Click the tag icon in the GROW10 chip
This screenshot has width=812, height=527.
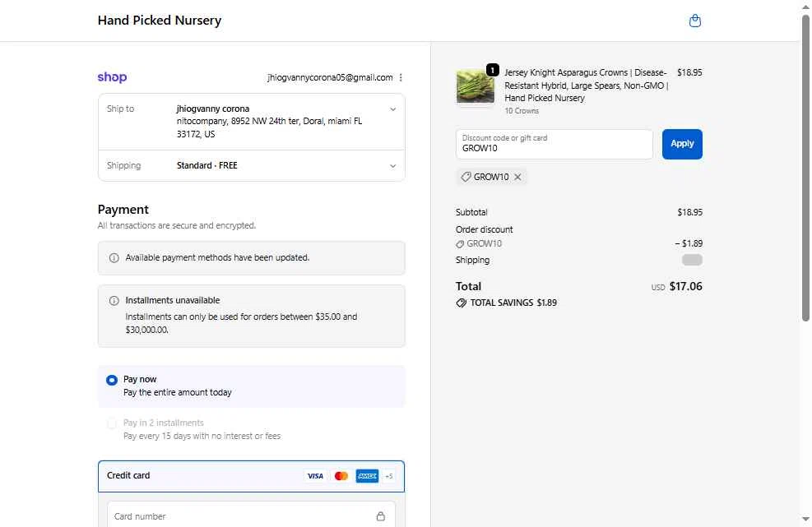(466, 177)
